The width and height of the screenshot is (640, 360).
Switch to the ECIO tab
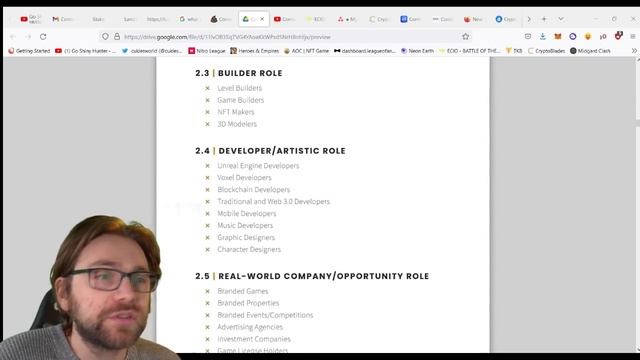pyautogui.click(x=316, y=19)
